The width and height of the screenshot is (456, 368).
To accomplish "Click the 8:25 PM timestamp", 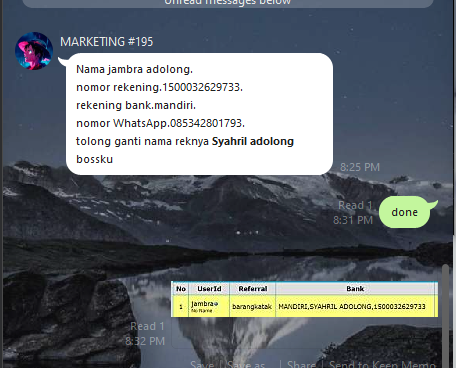I will click(x=360, y=167).
